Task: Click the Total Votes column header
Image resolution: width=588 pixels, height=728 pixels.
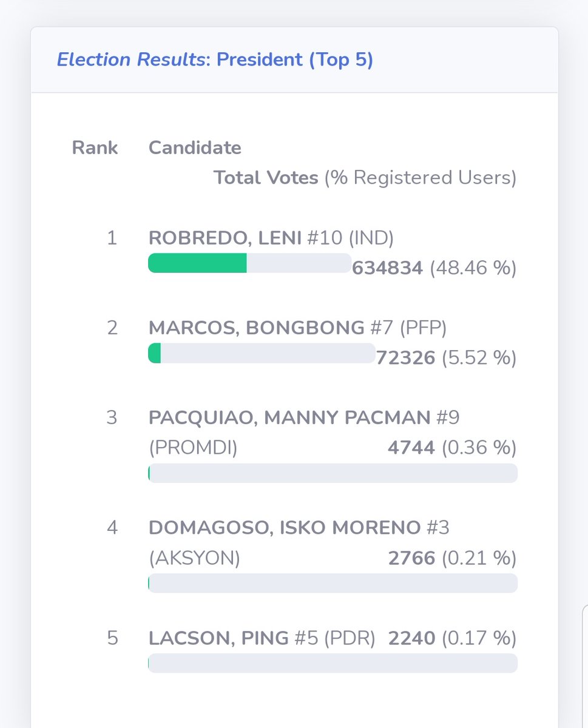Action: (266, 178)
